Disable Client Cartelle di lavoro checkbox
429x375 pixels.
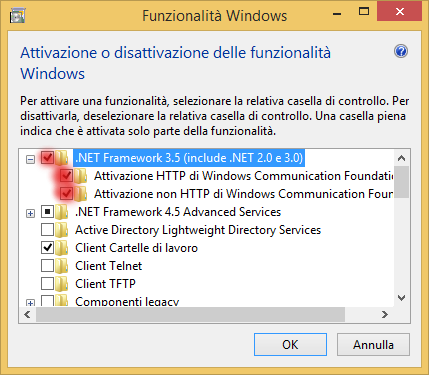[x=47, y=248]
